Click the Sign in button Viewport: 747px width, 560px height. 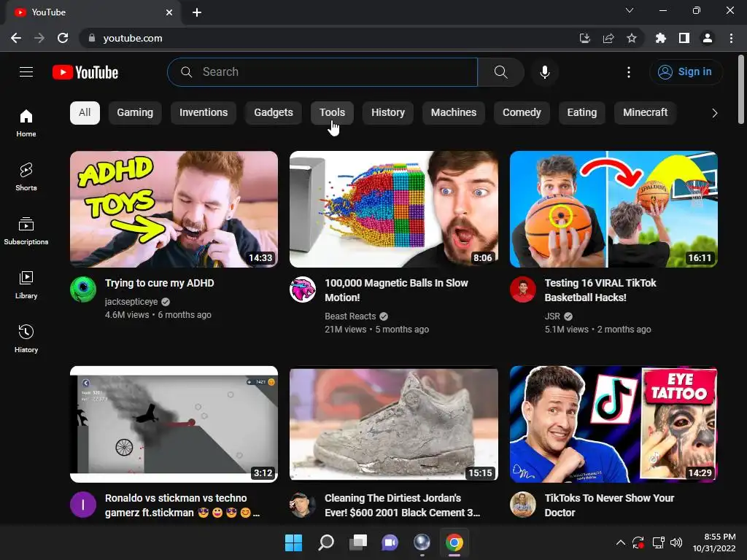tap(686, 72)
